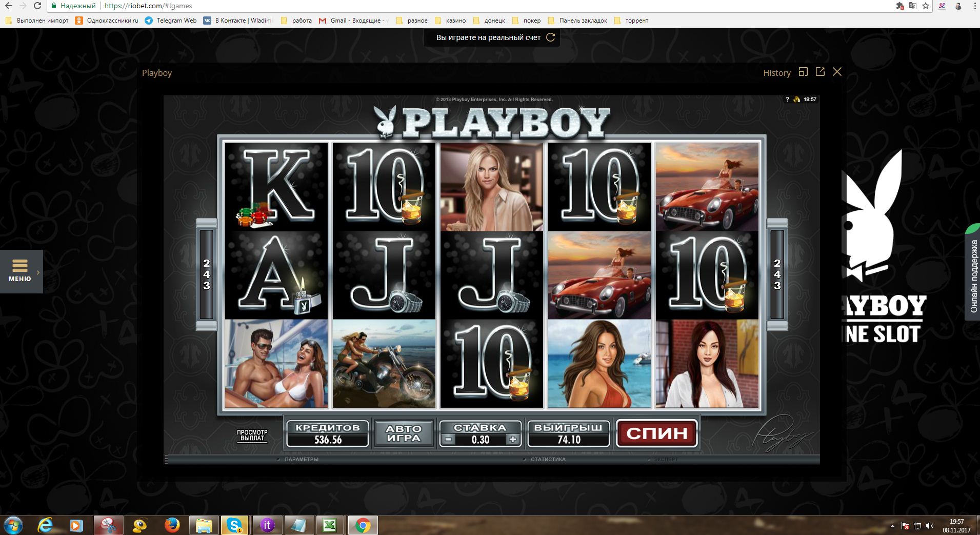Go back with the browser back arrow
Screen dimensions: 980x535
pos(8,6)
